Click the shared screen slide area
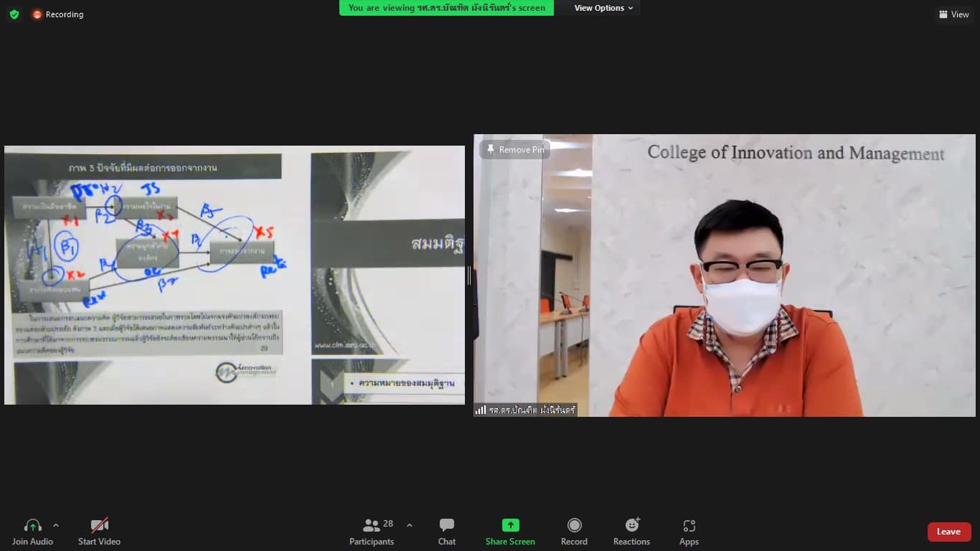Viewport: 980px width, 551px height. click(234, 275)
